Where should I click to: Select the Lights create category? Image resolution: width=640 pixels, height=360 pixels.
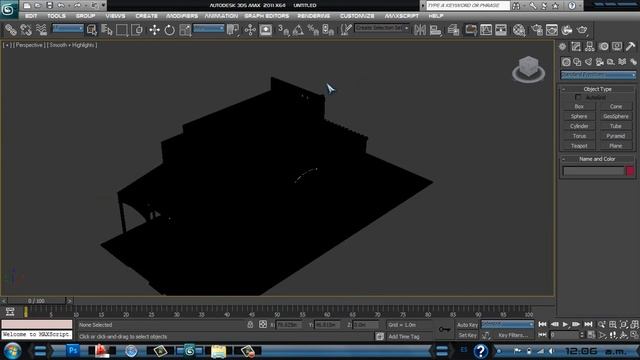pyautogui.click(x=588, y=62)
